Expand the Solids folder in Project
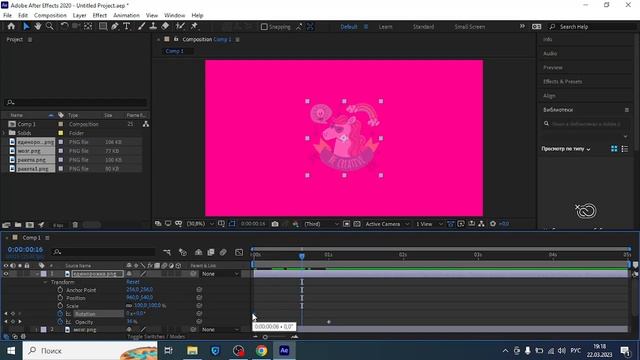 click(x=4, y=133)
